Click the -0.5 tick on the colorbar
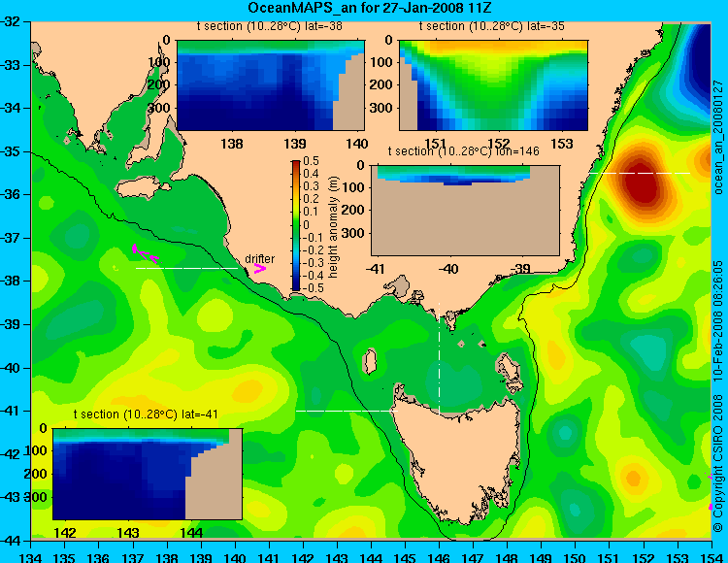 [x=311, y=287]
